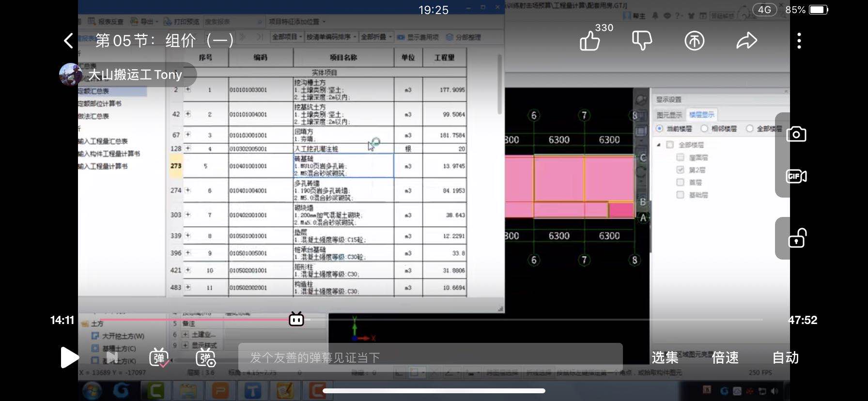868x401 pixels.
Task: Expand row 274 多孔砖墙 with its plus
Action: (x=188, y=190)
